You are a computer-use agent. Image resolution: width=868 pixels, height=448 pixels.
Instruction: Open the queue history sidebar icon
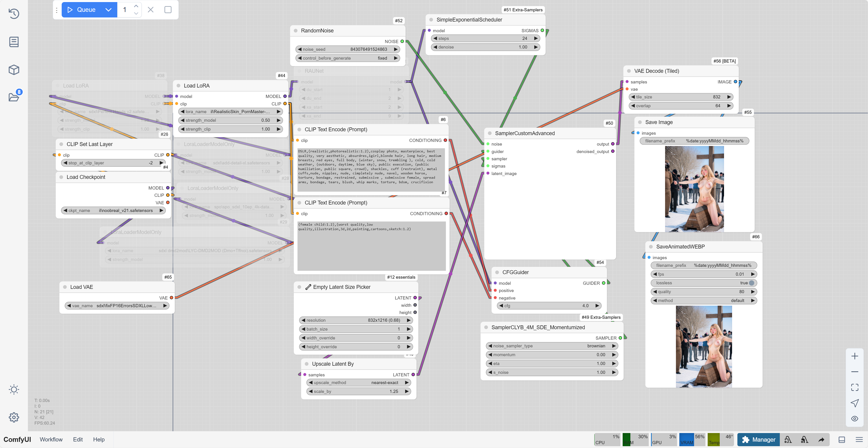pos(14,14)
